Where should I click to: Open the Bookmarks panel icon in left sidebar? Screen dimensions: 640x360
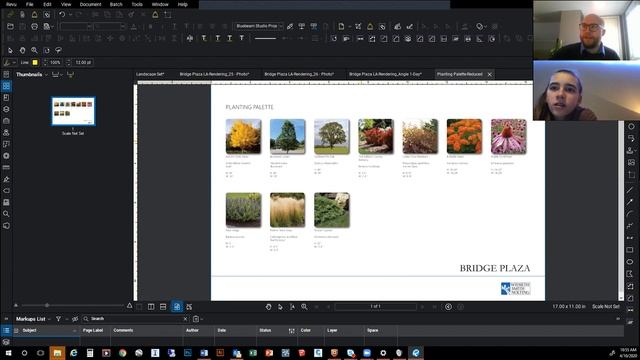6,98
